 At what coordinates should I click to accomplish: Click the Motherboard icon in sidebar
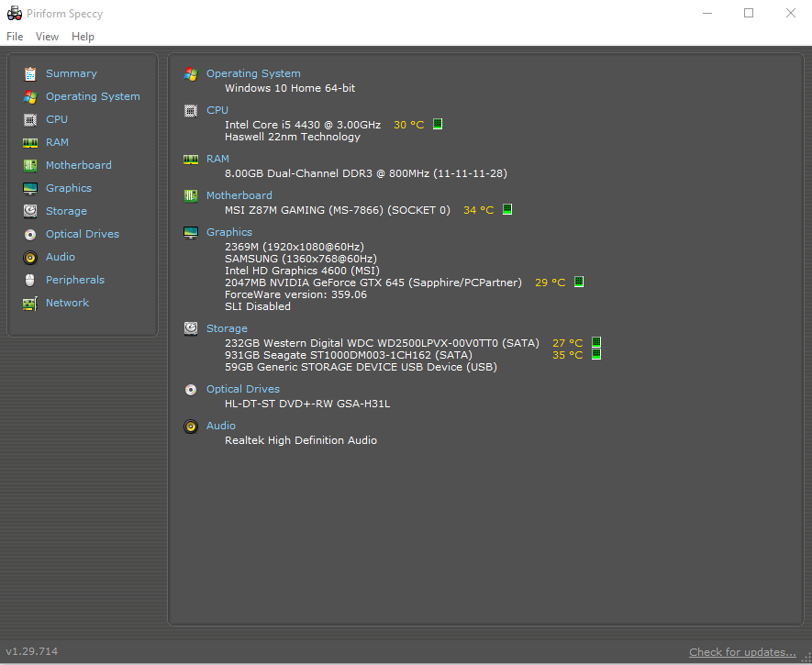click(x=30, y=165)
